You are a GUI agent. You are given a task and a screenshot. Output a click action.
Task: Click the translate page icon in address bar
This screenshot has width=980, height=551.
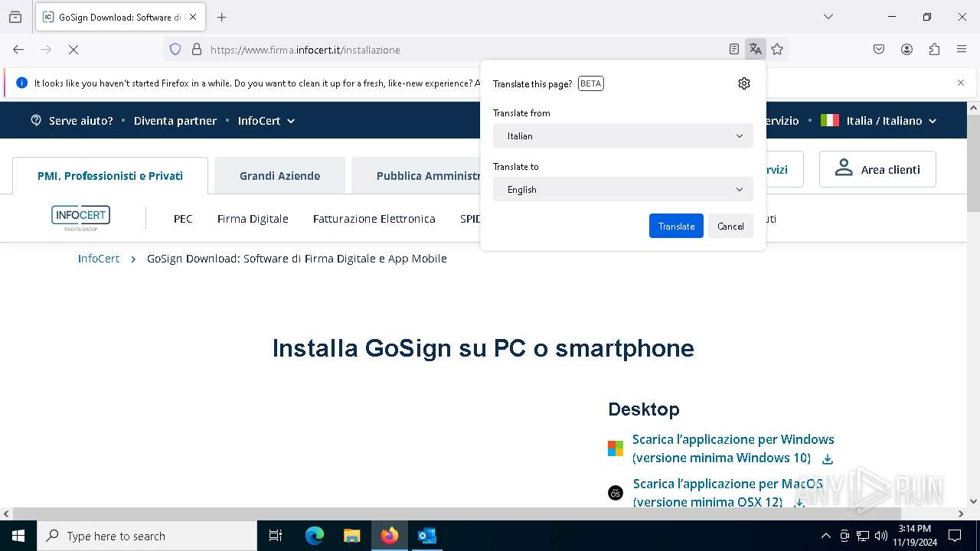point(756,50)
